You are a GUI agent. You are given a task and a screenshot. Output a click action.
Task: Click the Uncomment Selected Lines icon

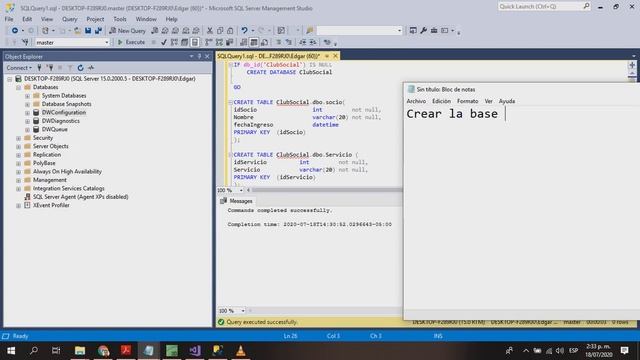[289, 42]
